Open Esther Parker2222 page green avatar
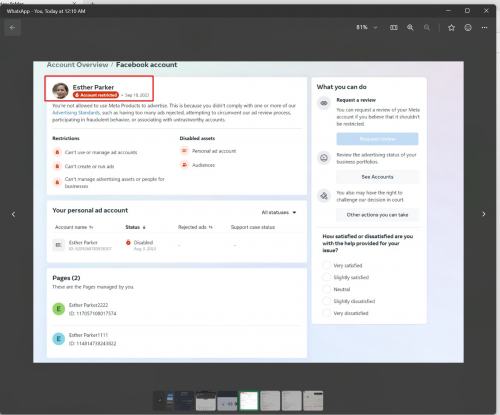 click(59, 309)
